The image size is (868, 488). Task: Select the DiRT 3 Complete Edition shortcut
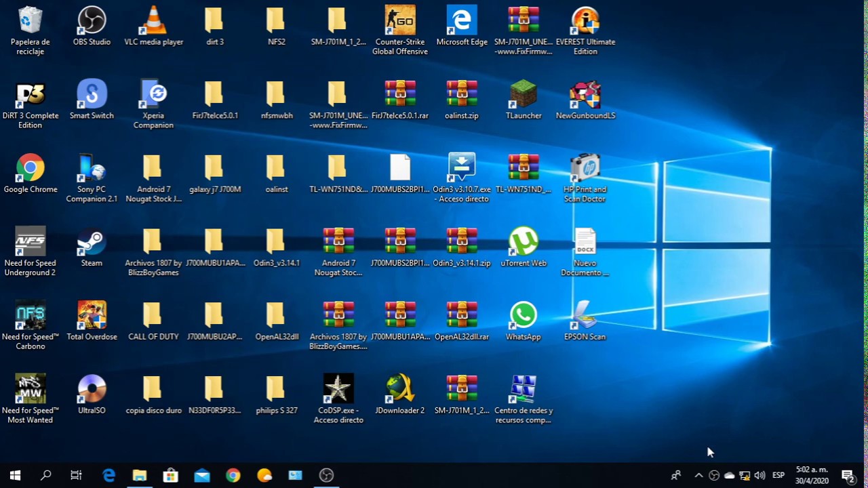tap(31, 105)
